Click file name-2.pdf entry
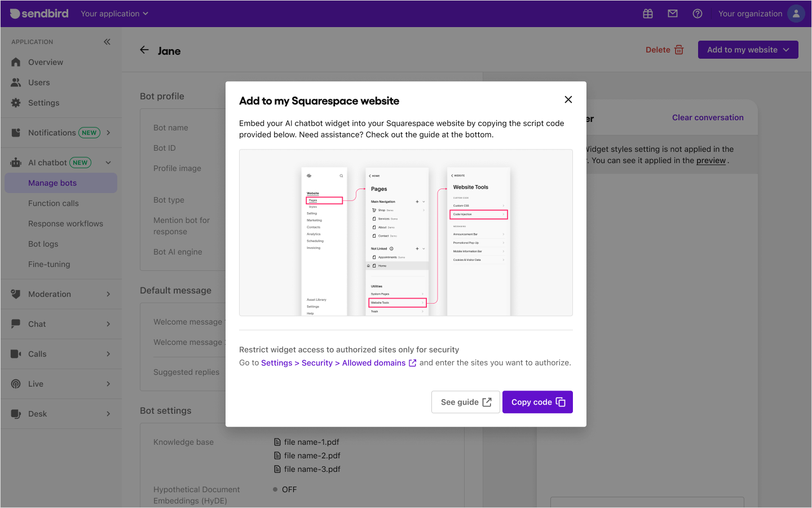This screenshot has width=812, height=508. 307,456
